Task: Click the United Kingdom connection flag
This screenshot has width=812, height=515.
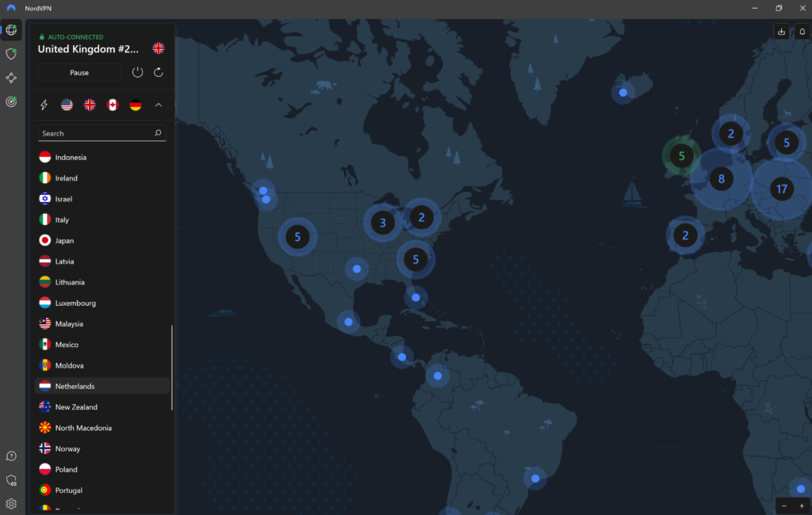Action: pos(159,48)
